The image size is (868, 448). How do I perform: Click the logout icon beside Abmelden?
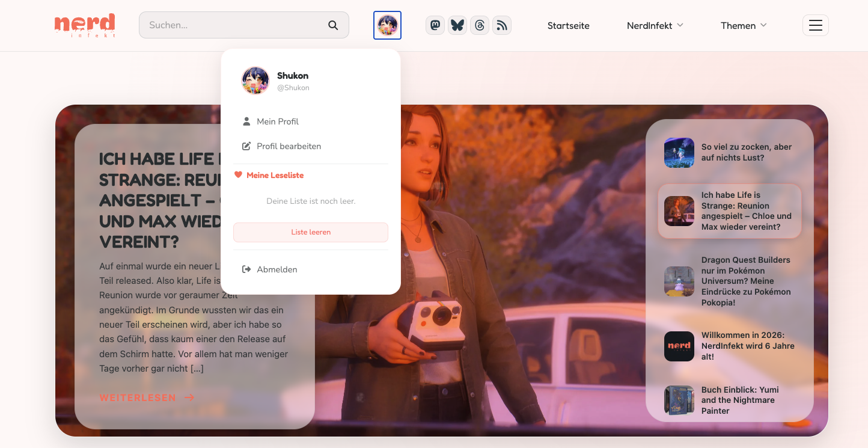[246, 269]
